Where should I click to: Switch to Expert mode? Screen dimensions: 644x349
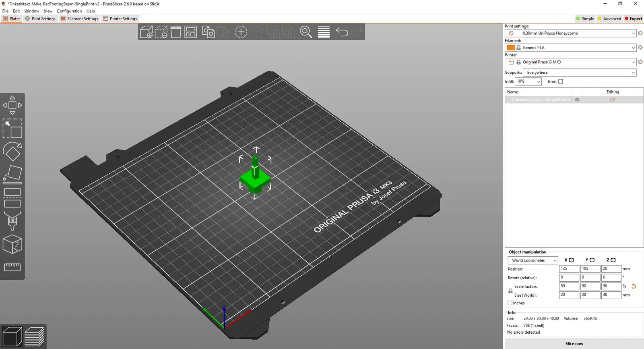tap(634, 19)
